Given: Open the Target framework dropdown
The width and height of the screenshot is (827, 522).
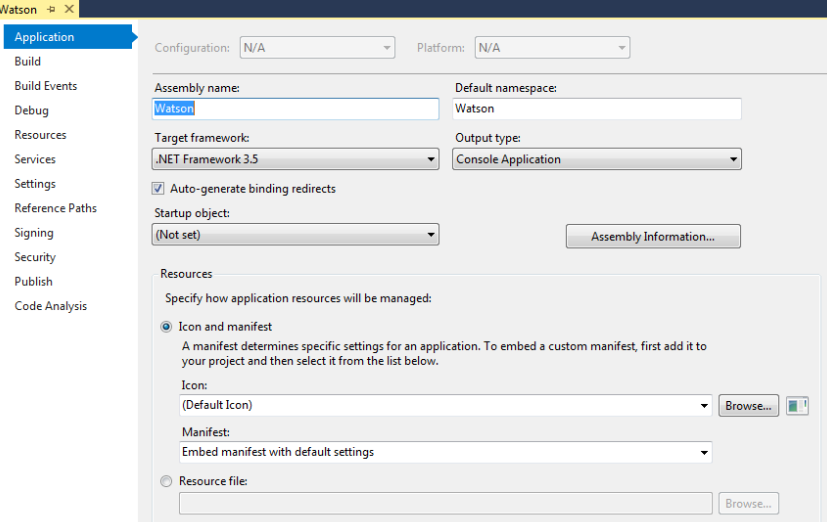Looking at the screenshot, I should coord(295,159).
